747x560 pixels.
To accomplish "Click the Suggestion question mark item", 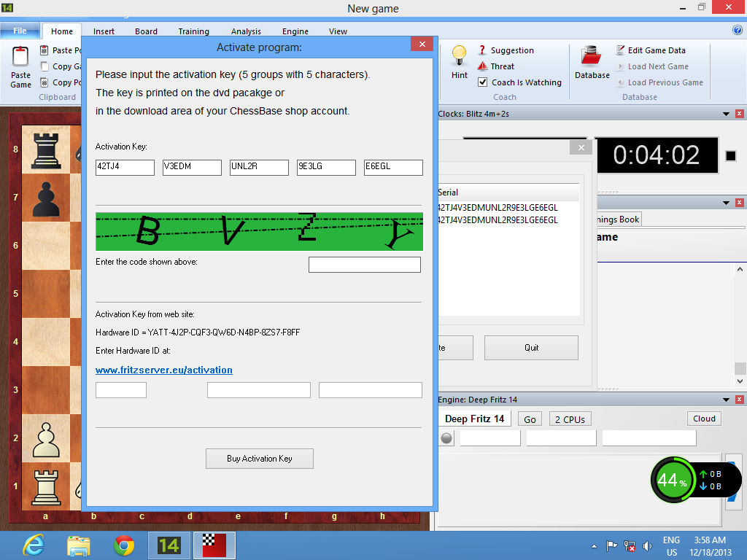I will [506, 50].
